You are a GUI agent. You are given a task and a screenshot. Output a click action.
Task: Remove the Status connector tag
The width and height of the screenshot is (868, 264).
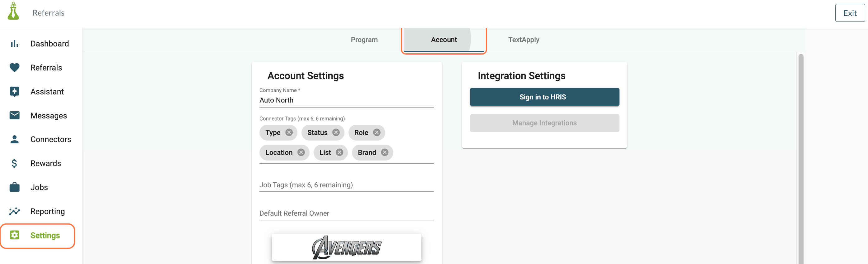pos(336,132)
